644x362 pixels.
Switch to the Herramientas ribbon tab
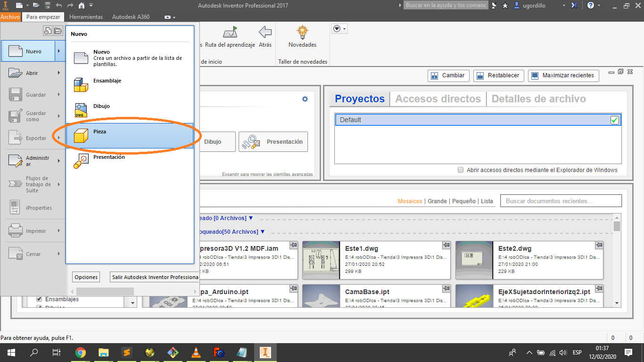[x=86, y=17]
